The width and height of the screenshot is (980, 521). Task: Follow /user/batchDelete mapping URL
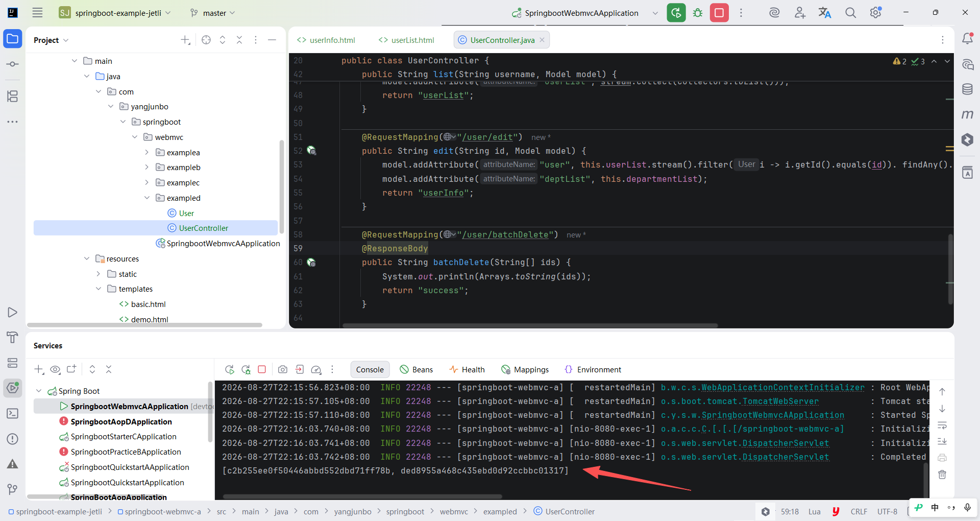(505, 234)
